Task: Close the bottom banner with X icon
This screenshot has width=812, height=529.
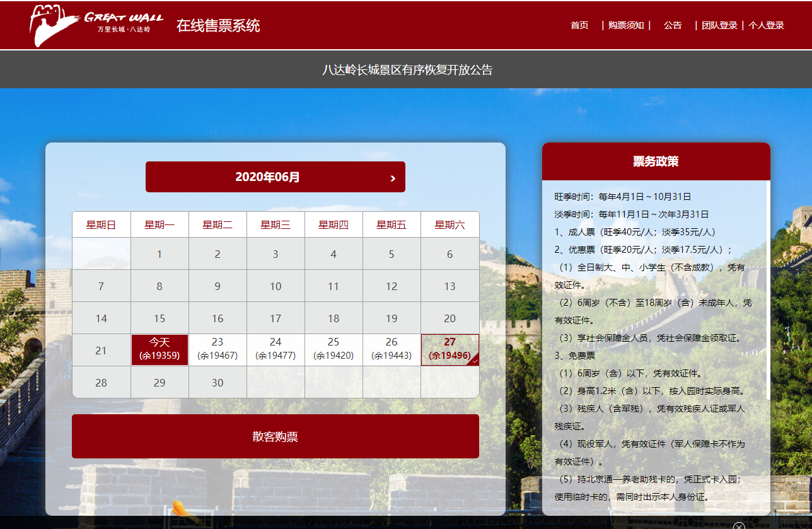Action: coord(739,525)
